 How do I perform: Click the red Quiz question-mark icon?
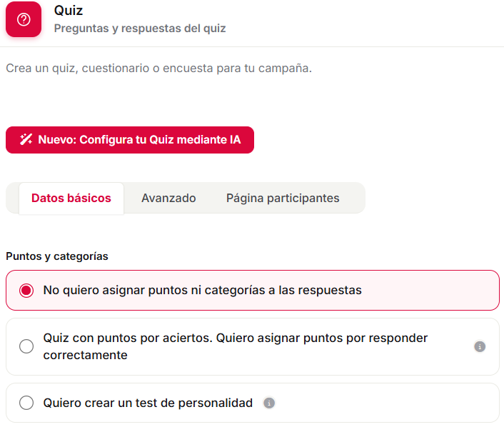pos(24,19)
